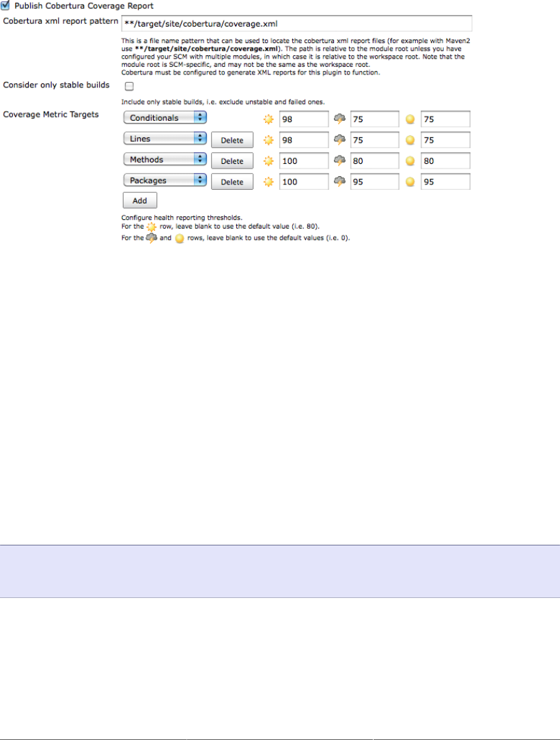Click the yellow ball icon in Methods row
This screenshot has height=740, width=560.
410,161
